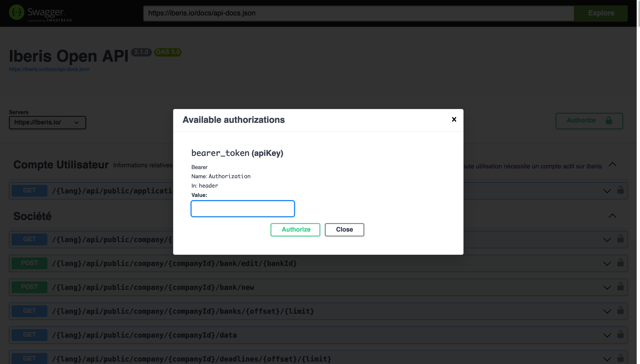Click the /company/{companyId}/data path text

point(144,335)
